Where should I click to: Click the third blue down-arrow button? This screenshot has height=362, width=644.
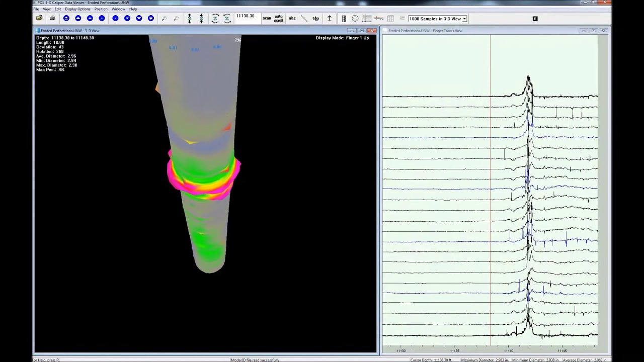139,18
